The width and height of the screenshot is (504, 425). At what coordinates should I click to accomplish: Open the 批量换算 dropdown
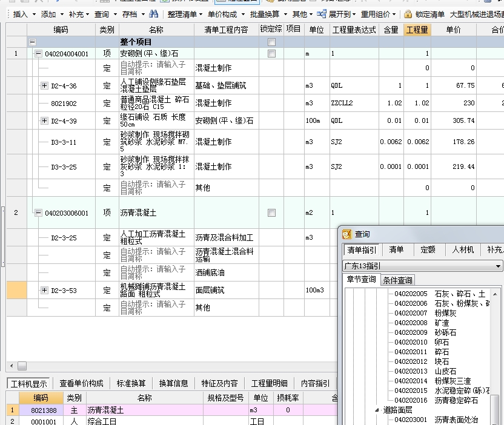(268, 15)
